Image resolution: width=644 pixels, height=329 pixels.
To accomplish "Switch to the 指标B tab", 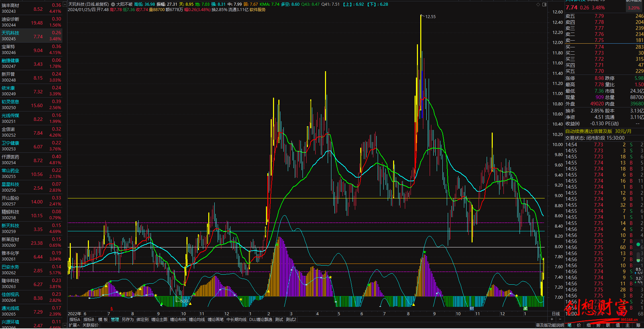I will click(x=89, y=319).
